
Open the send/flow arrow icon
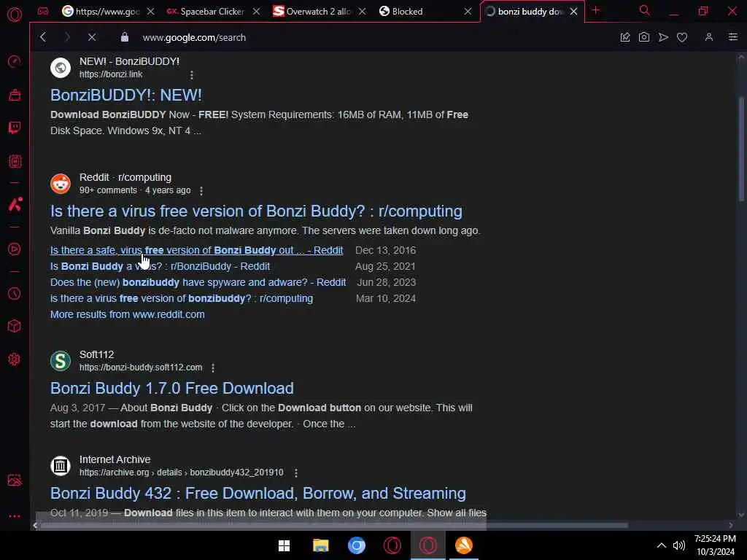[663, 37]
